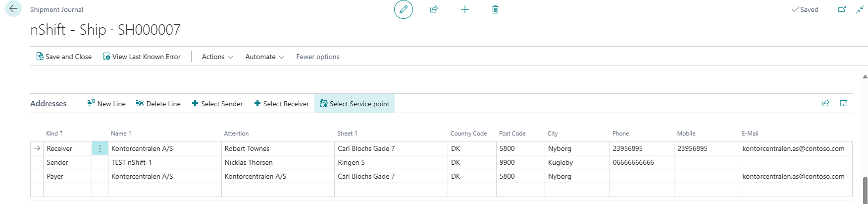Click New Line in Addresses
This screenshot has height=204, width=868.
tap(106, 104)
